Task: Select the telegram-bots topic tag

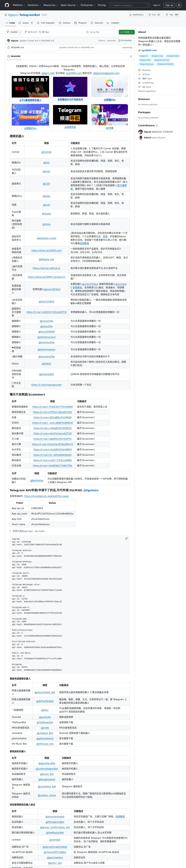Action: [x=173, y=56]
